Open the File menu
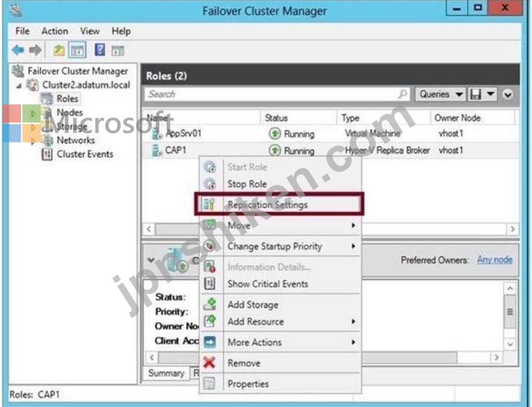Image resolution: width=532 pixels, height=407 pixels. [23, 31]
